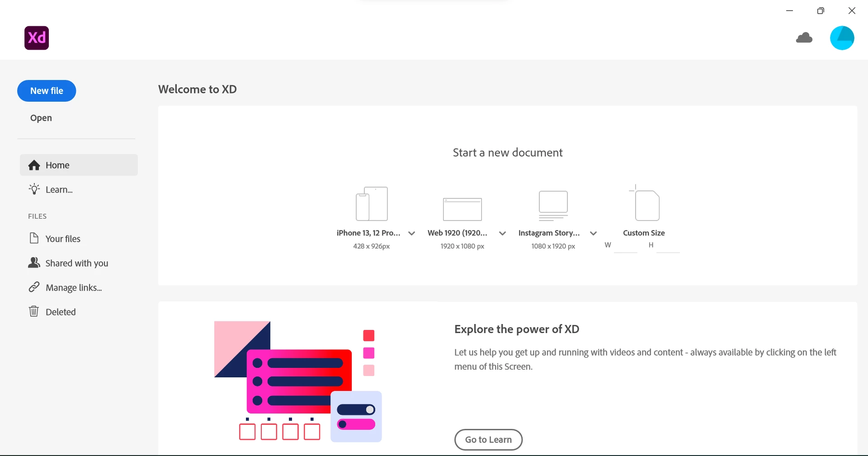The height and width of the screenshot is (456, 868).
Task: Click the Manage links chain icon
Action: click(x=34, y=287)
